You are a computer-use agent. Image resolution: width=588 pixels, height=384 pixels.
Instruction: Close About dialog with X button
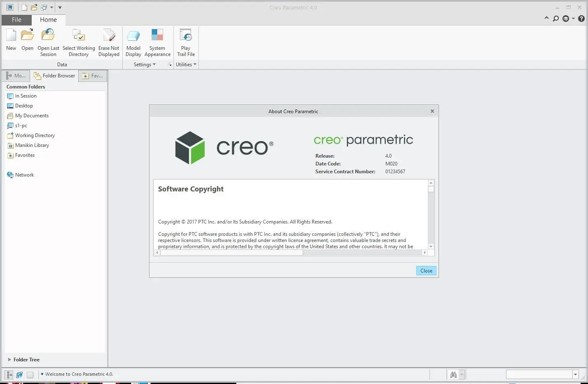(432, 111)
